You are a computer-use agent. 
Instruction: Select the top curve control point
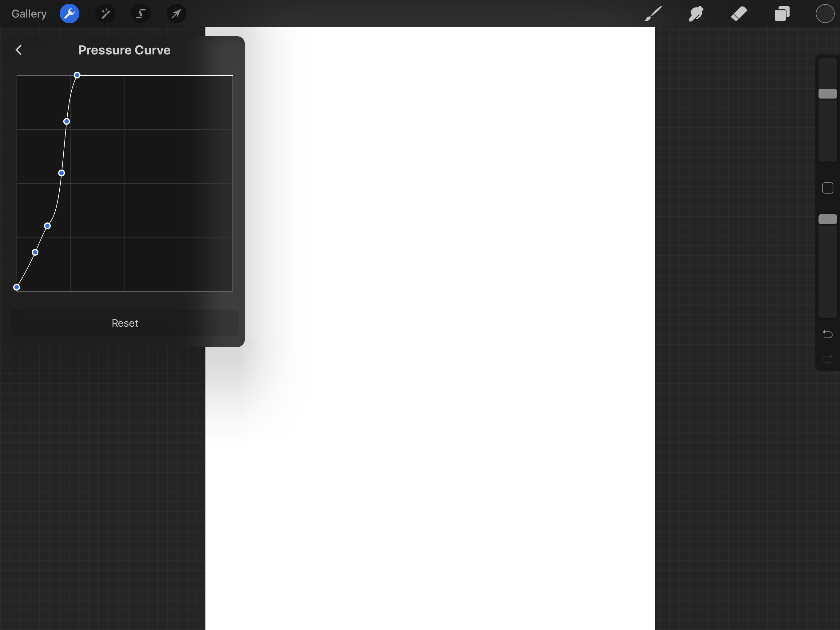77,75
